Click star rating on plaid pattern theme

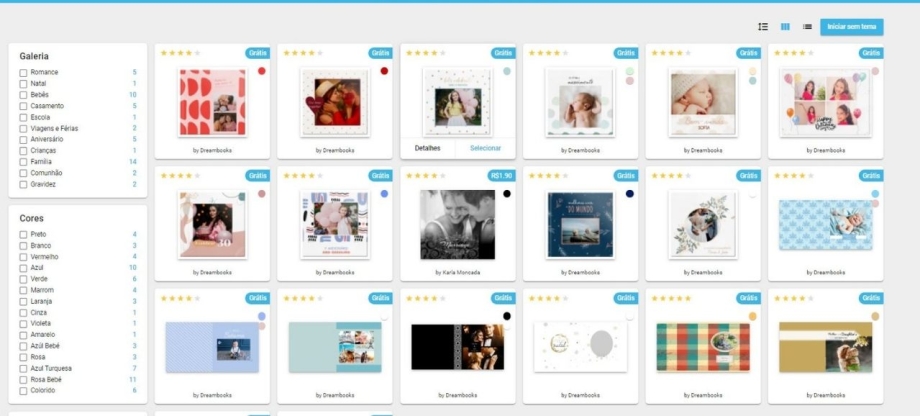tap(672, 298)
